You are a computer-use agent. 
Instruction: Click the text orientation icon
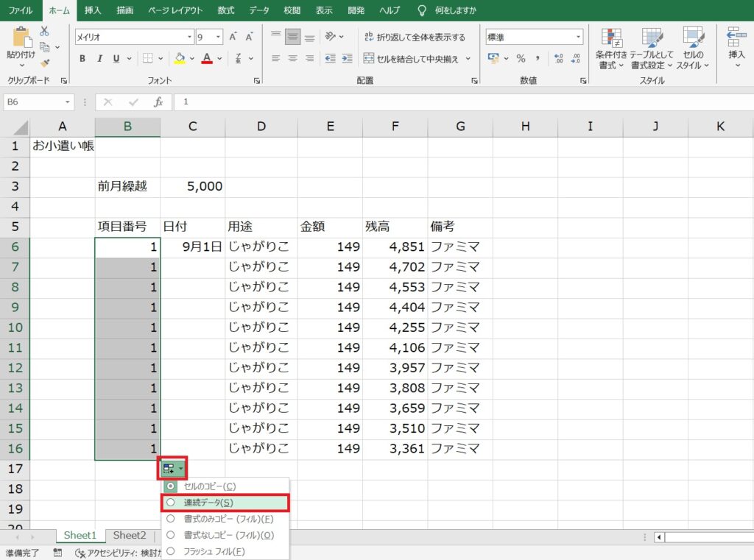click(x=331, y=37)
